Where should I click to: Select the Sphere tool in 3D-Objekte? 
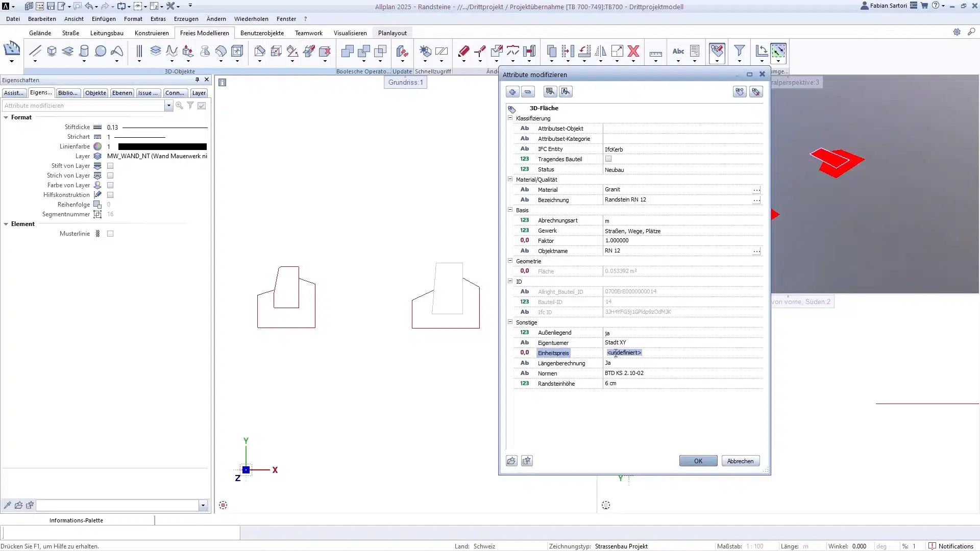tap(101, 51)
